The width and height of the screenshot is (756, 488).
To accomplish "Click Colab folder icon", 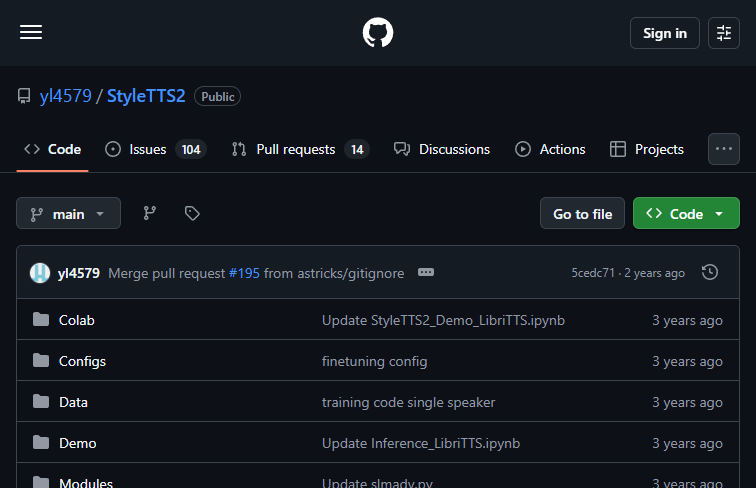I will [41, 319].
